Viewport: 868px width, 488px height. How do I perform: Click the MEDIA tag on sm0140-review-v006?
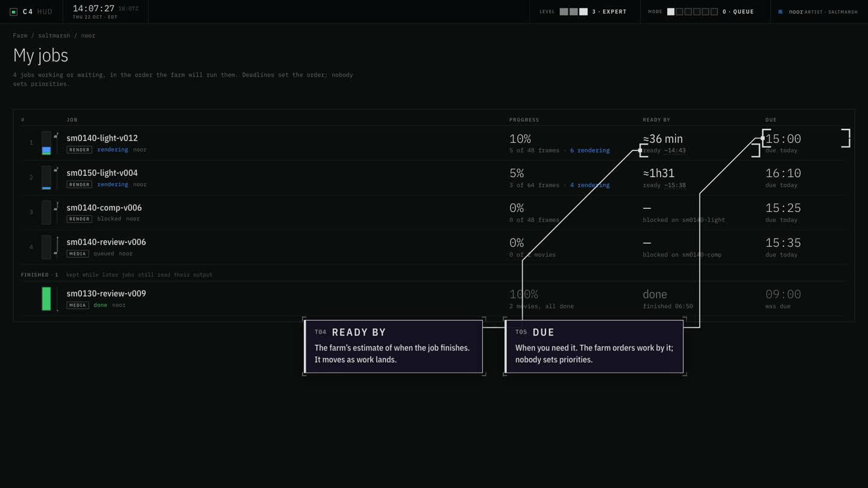(78, 254)
